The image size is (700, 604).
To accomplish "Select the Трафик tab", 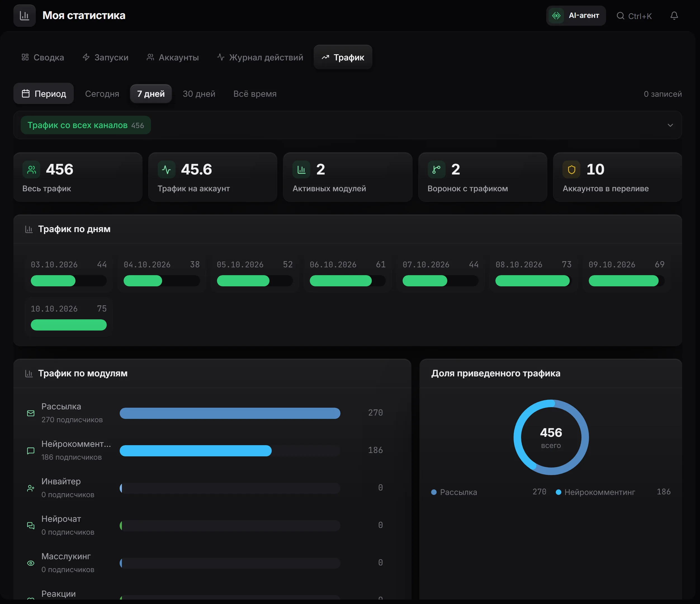I will pyautogui.click(x=343, y=57).
